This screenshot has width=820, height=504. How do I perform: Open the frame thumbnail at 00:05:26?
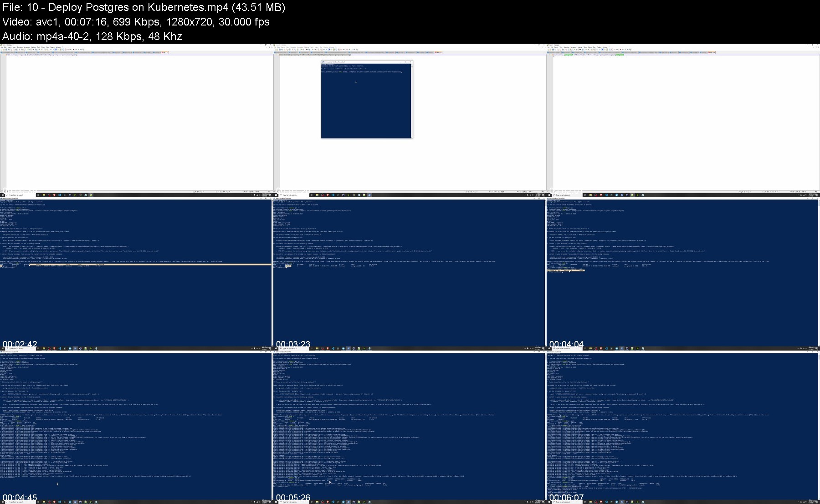tap(410, 427)
